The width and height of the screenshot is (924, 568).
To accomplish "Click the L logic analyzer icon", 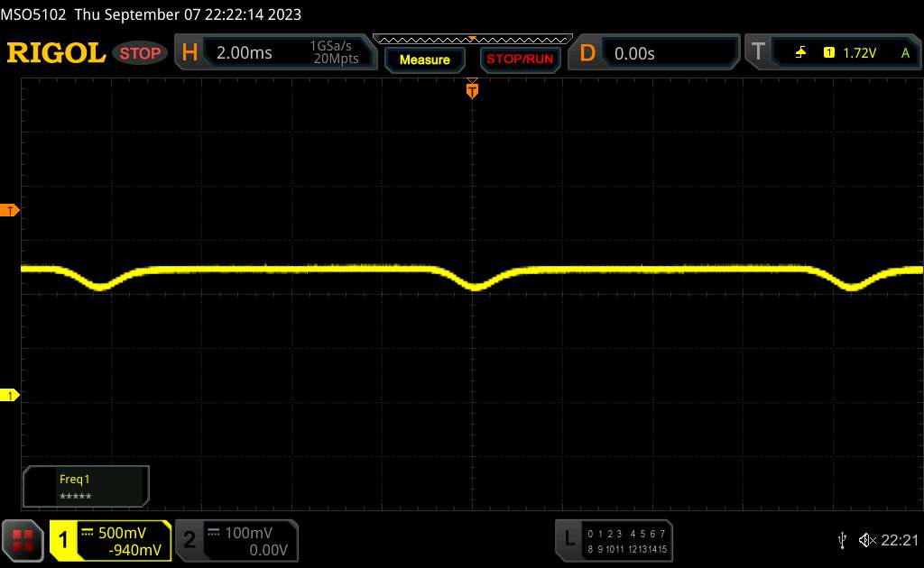I will [x=568, y=538].
